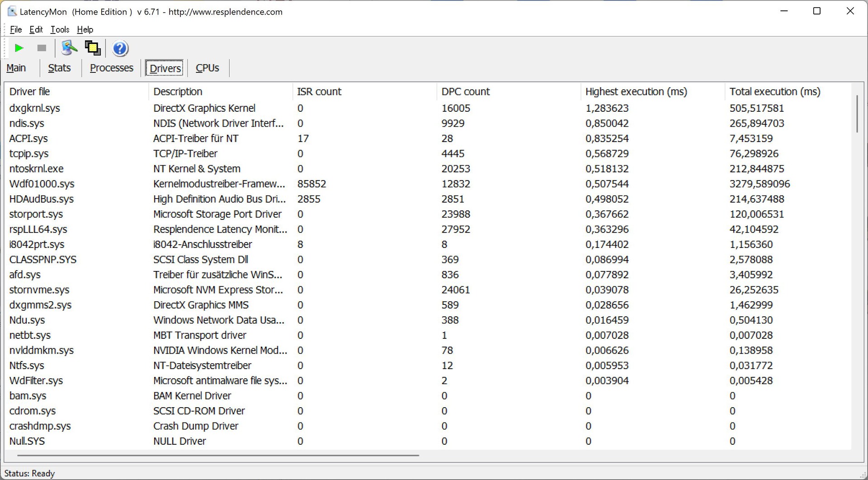Switch to the Stats tab
Screen dimensions: 868x480
tap(59, 68)
